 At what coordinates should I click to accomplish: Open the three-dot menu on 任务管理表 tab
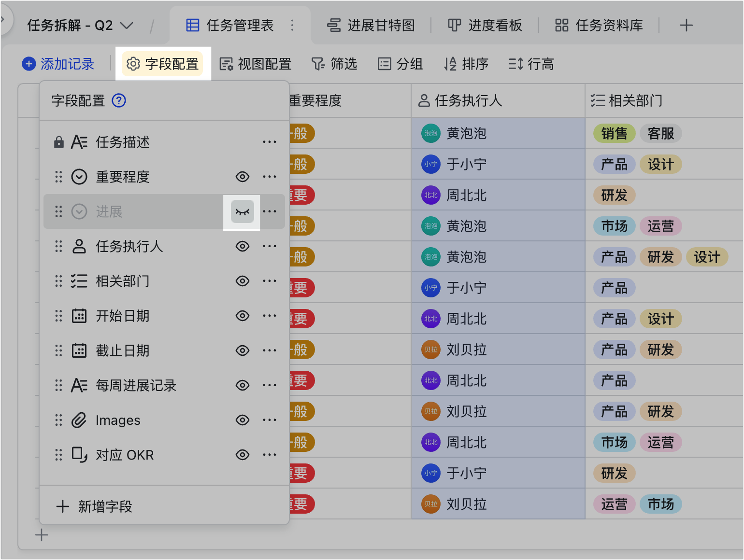click(x=292, y=25)
